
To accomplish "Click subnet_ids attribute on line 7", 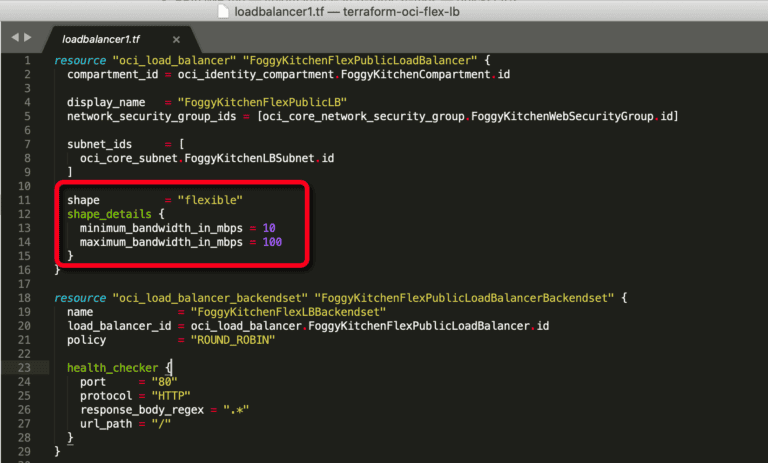I will pyautogui.click(x=99, y=145).
